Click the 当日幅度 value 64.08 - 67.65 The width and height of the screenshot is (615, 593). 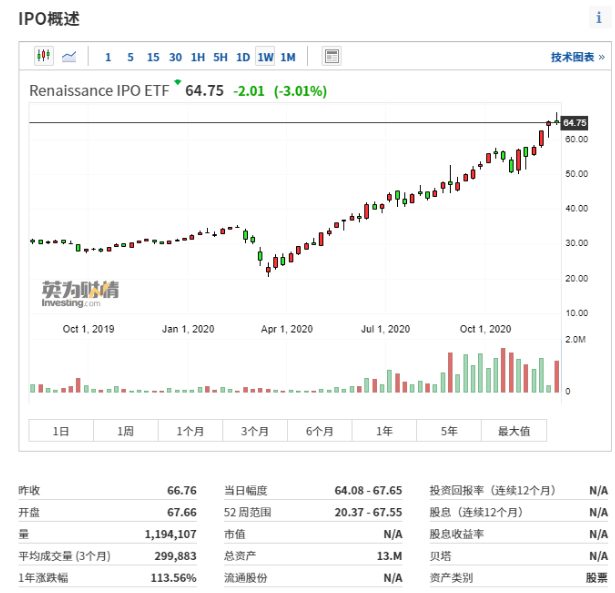coord(368,490)
